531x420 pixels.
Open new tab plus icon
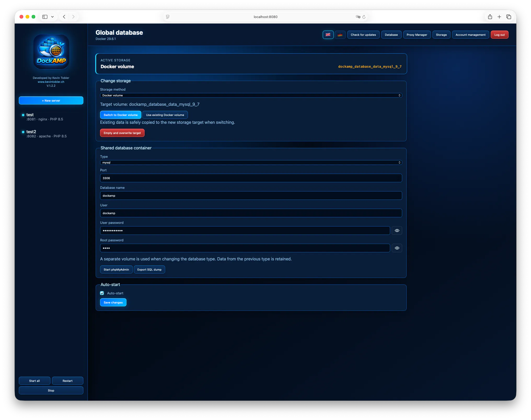point(499,17)
